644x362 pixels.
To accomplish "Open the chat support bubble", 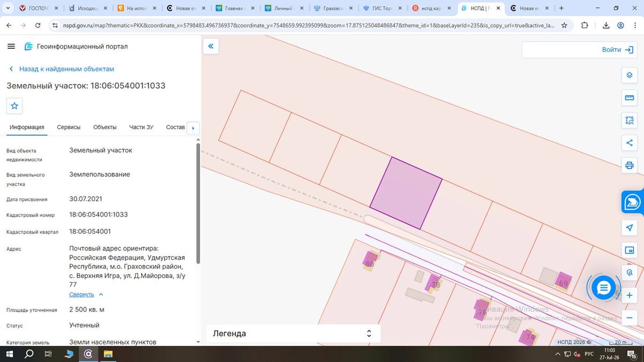I will [604, 288].
